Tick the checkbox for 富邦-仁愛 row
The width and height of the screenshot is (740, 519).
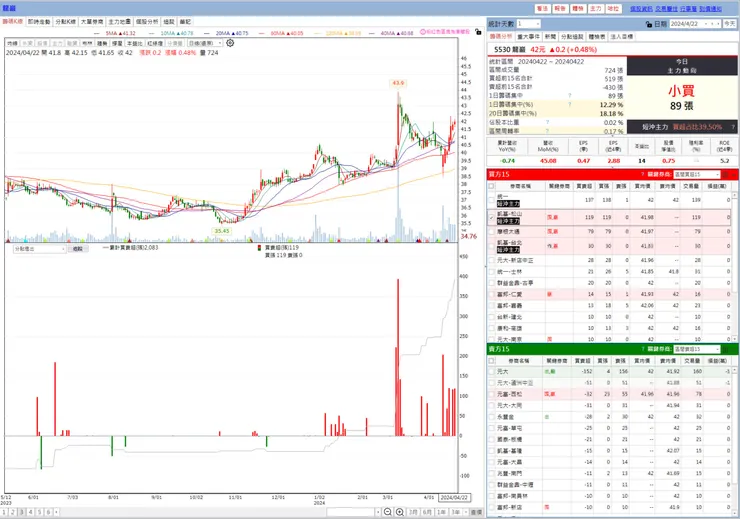pos(492,294)
